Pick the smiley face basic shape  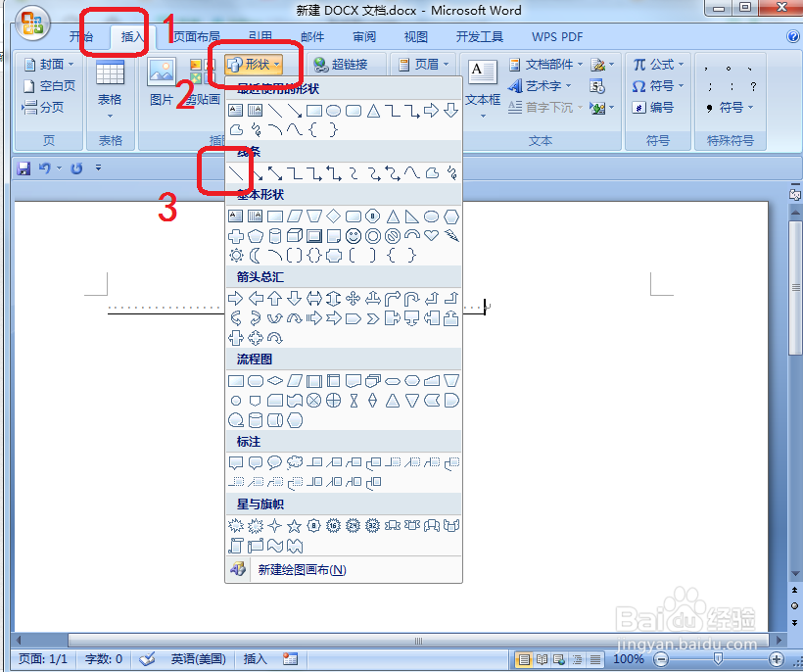point(353,236)
